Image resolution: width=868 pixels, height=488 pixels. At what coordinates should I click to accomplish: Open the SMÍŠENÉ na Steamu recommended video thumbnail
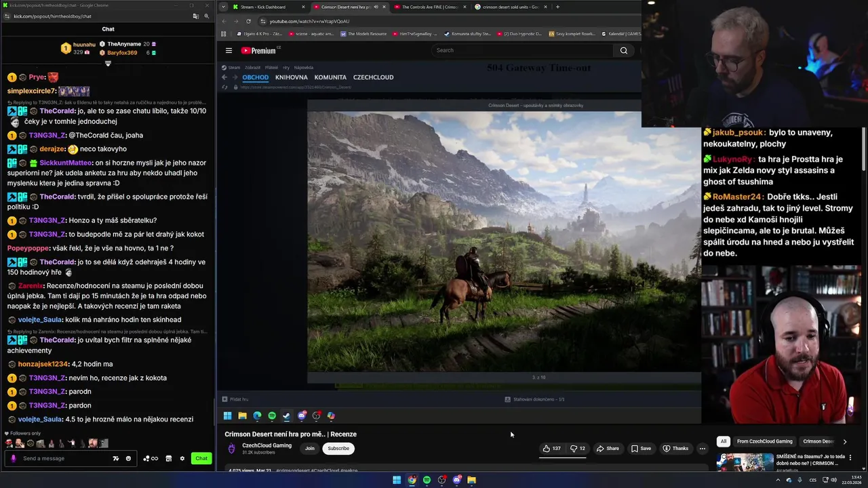coord(745,462)
